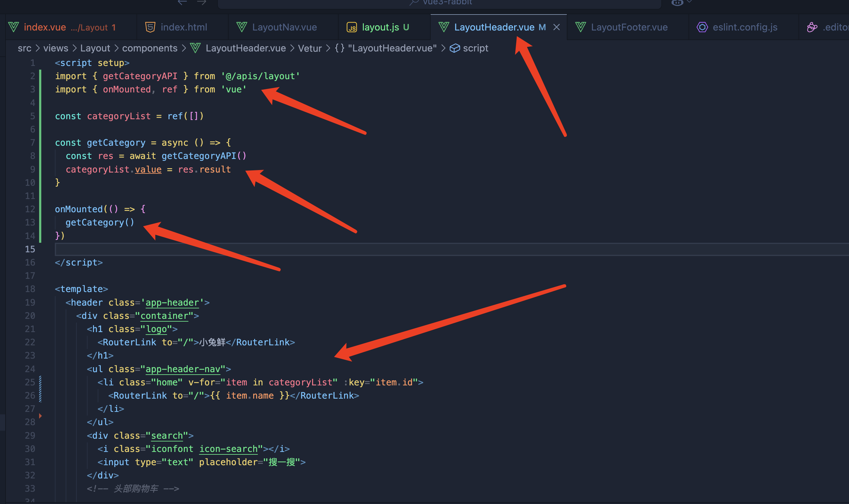Screen dimensions: 849x504
Task: Click the Vue icon on LayoutFooter.vue tab
Action: click(x=580, y=27)
